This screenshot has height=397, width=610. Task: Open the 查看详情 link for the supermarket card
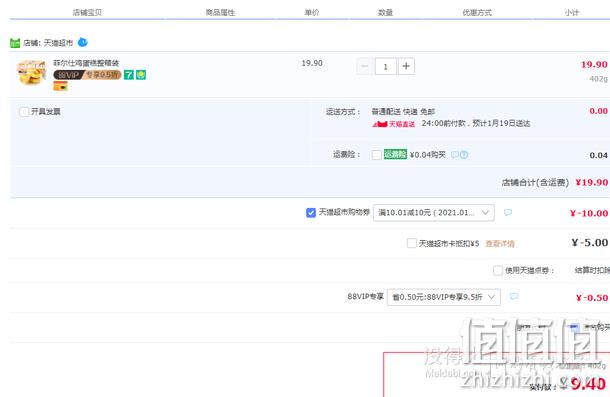tap(500, 244)
